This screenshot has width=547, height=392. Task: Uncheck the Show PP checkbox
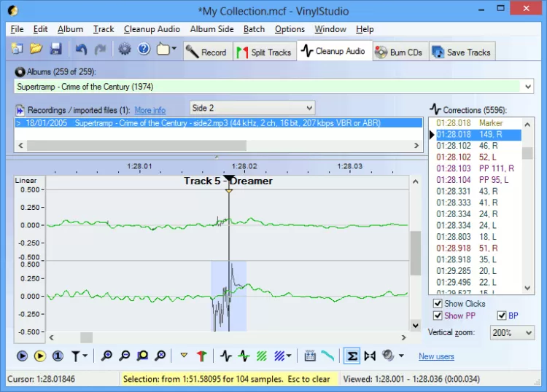(x=438, y=315)
